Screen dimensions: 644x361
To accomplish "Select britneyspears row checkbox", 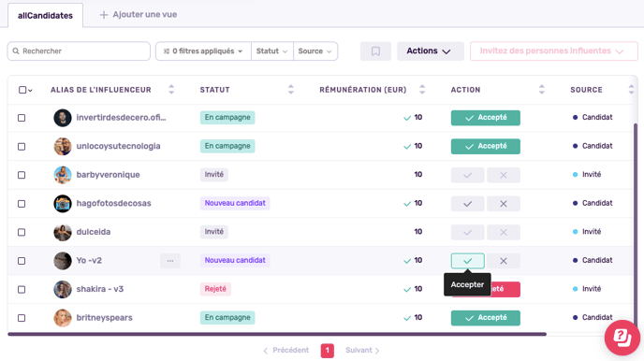I will [x=22, y=318].
